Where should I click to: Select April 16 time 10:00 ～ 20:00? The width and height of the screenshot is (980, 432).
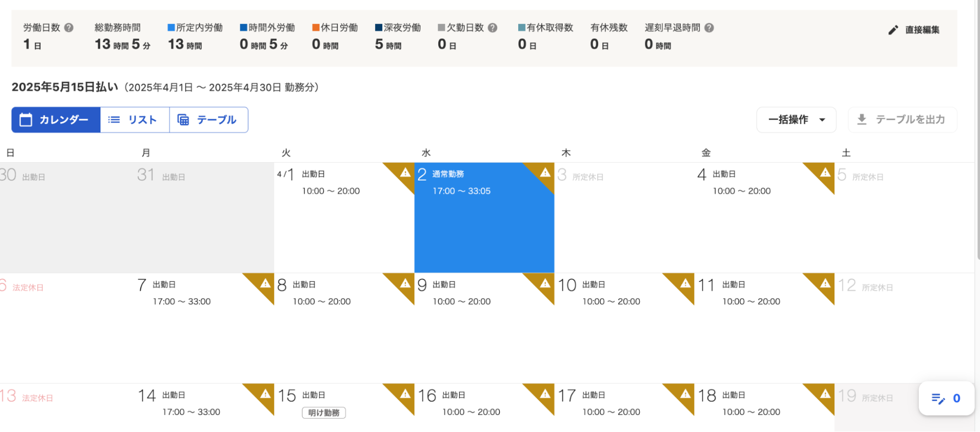click(x=471, y=412)
